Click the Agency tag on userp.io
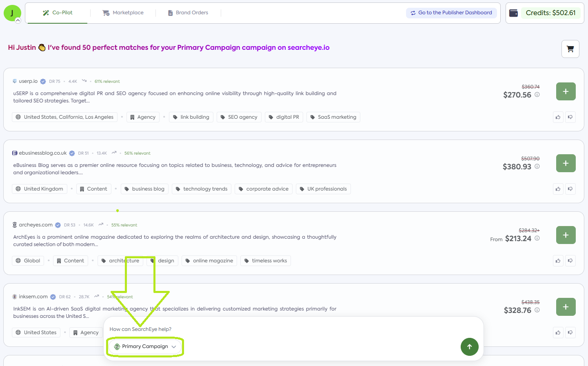The width and height of the screenshot is (588, 366). (143, 117)
